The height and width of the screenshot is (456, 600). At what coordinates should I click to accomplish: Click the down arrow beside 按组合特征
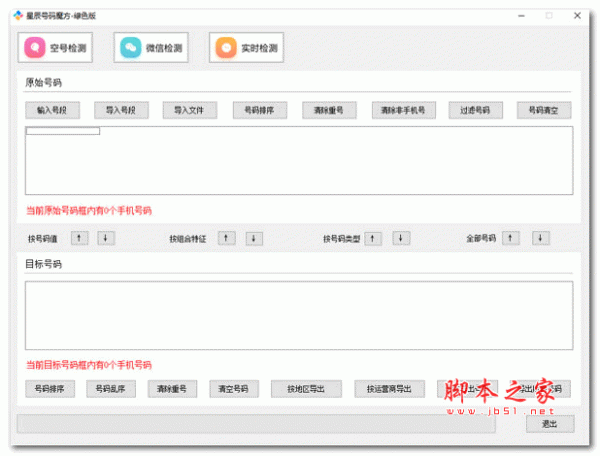tap(254, 238)
